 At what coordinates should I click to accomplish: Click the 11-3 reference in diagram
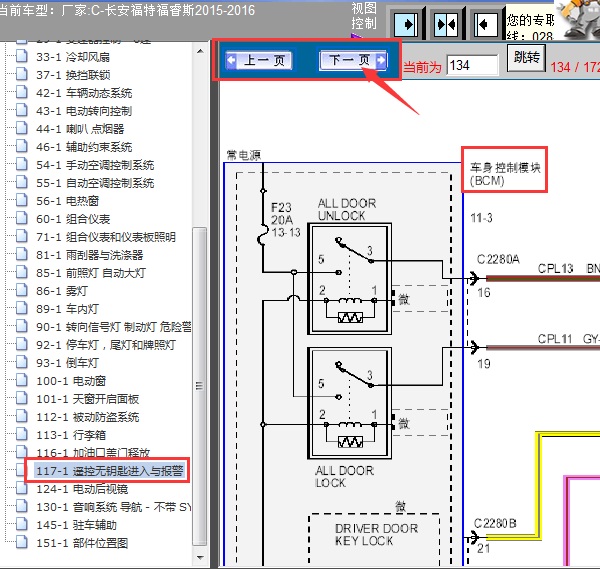click(x=481, y=218)
